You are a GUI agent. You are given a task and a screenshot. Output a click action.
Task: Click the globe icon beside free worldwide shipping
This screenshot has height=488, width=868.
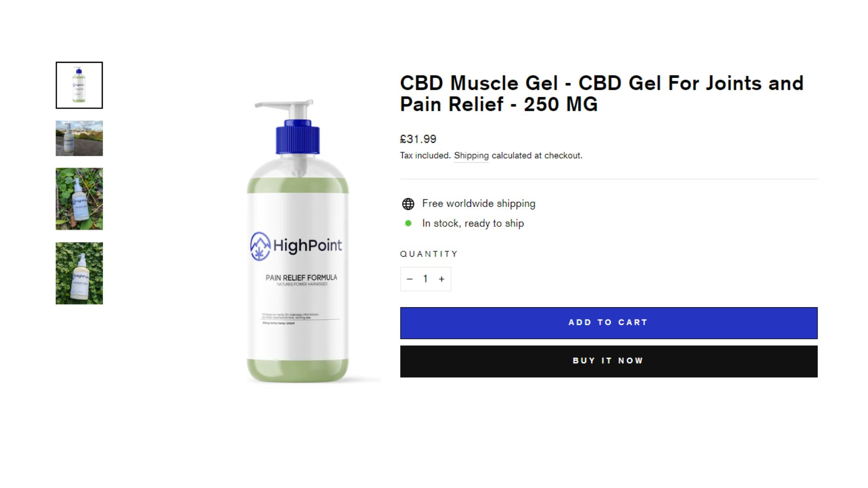(x=408, y=204)
